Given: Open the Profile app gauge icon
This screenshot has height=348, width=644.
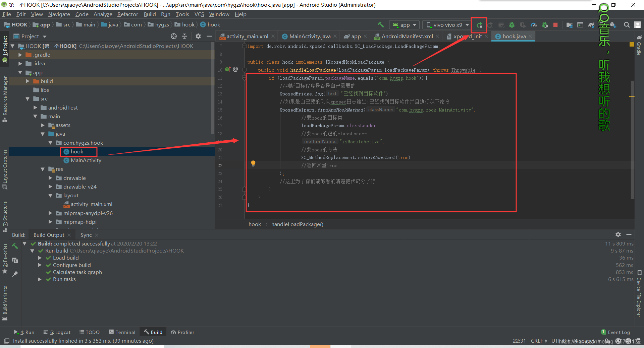Looking at the screenshot, I should [534, 25].
